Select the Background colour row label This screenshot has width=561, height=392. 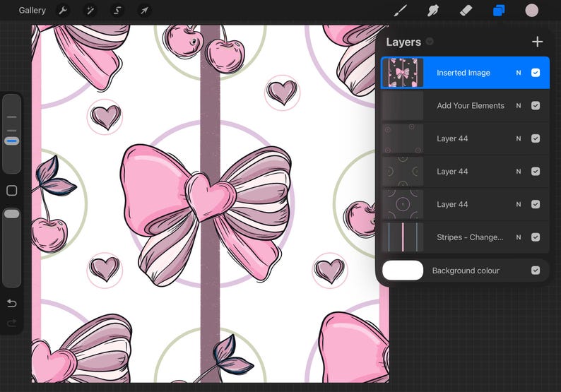coord(466,271)
